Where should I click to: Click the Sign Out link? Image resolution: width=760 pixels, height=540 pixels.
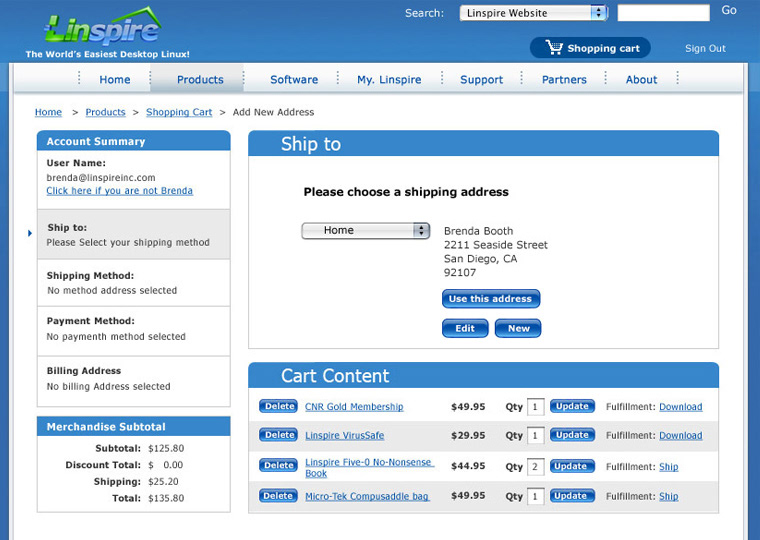point(705,48)
